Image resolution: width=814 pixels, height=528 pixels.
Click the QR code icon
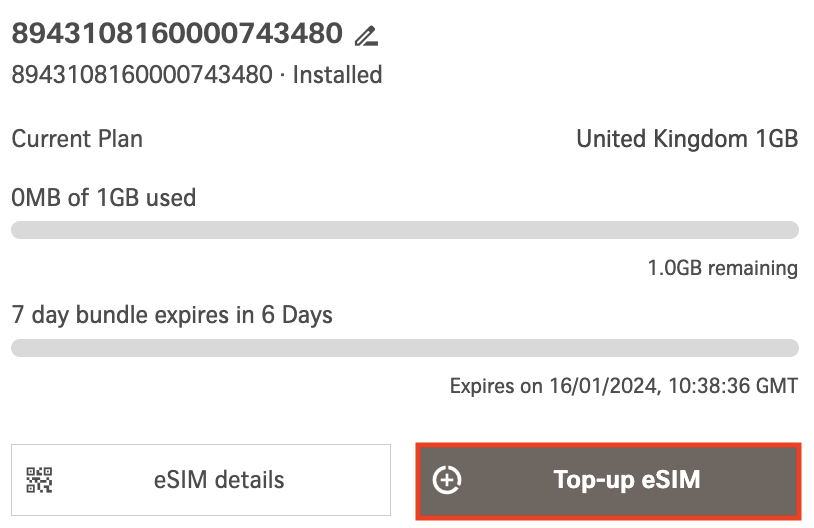39,480
